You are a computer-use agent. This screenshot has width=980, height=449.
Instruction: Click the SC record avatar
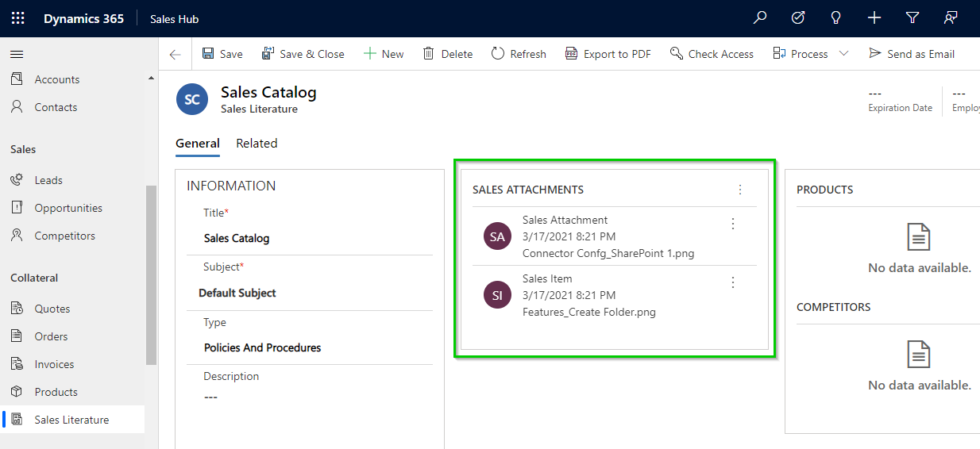[192, 99]
